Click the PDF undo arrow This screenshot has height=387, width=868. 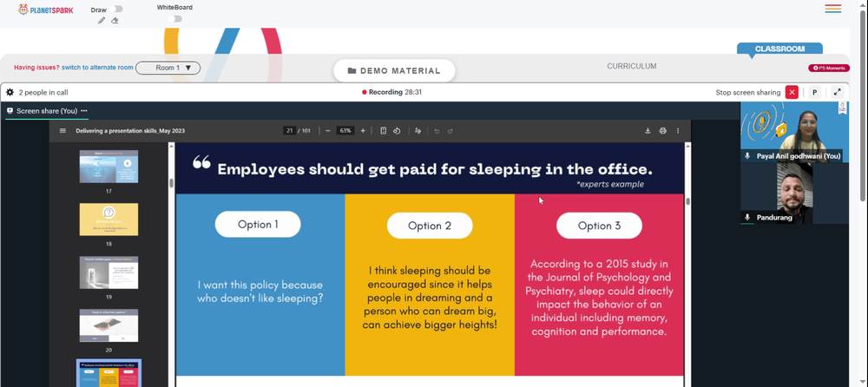click(x=437, y=131)
